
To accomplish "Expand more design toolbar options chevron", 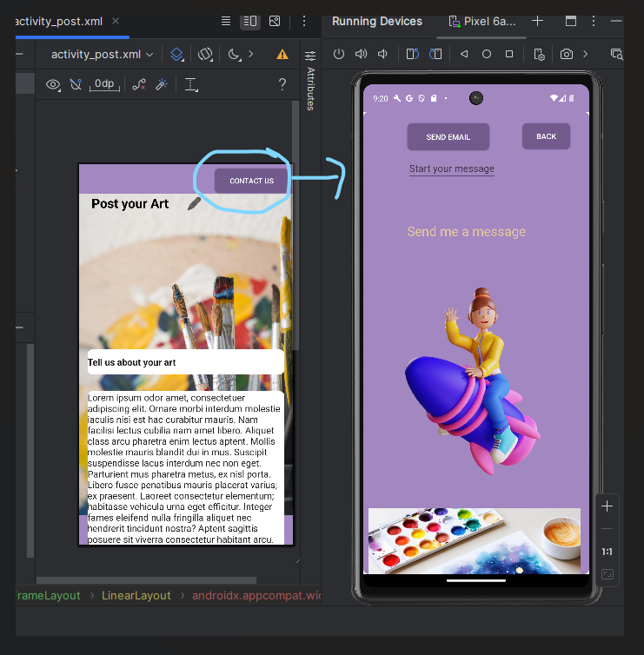I will (251, 54).
